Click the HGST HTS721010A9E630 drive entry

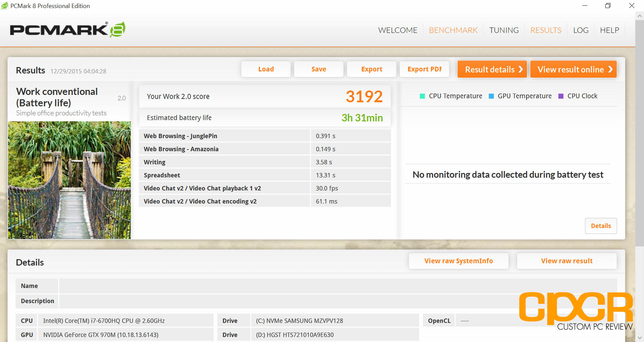335,335
